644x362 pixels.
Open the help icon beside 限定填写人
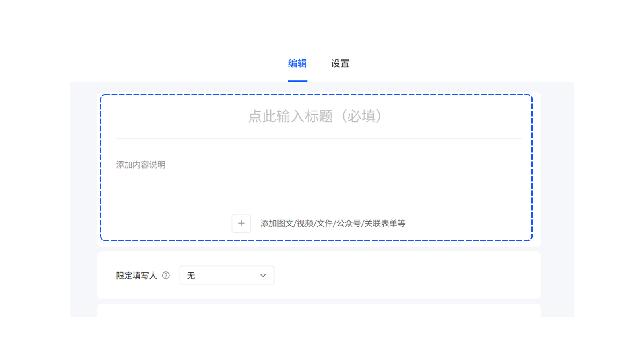tap(165, 275)
